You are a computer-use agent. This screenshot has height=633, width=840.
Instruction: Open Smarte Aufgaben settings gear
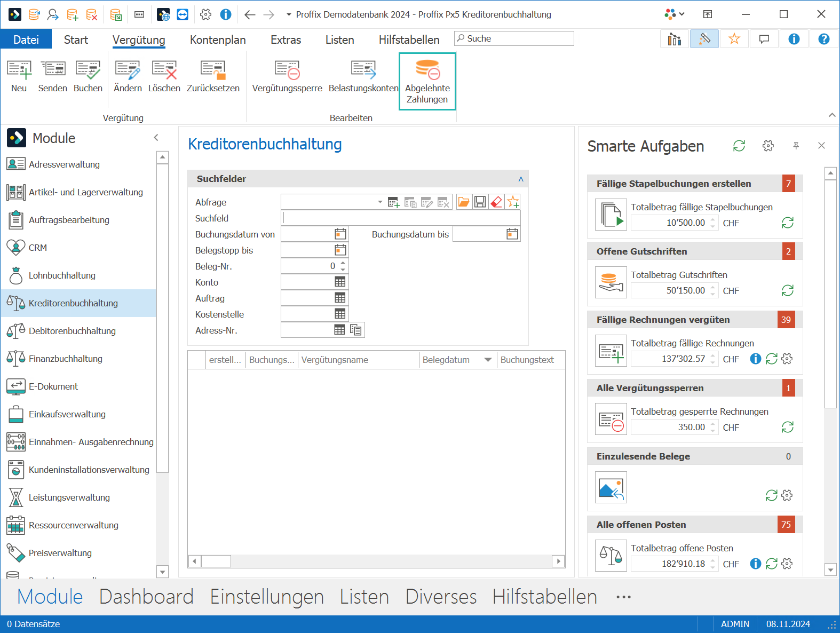point(768,146)
